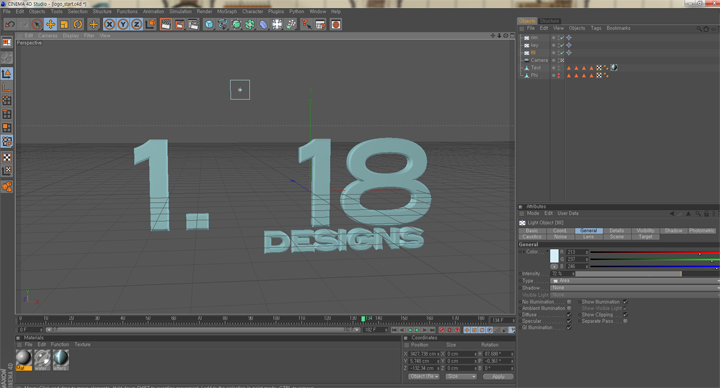This screenshot has height=388, width=720.
Task: Open the NURBS generator icon
Action: point(236,24)
